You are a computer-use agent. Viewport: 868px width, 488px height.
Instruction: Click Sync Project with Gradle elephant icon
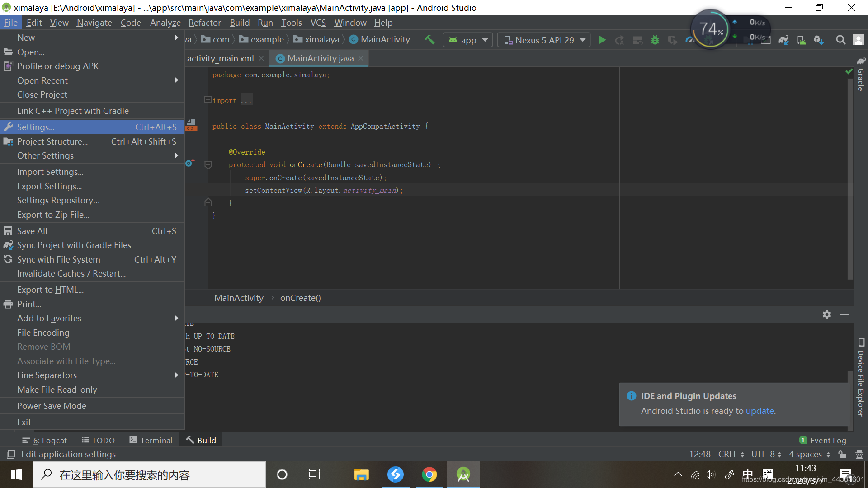tap(783, 40)
